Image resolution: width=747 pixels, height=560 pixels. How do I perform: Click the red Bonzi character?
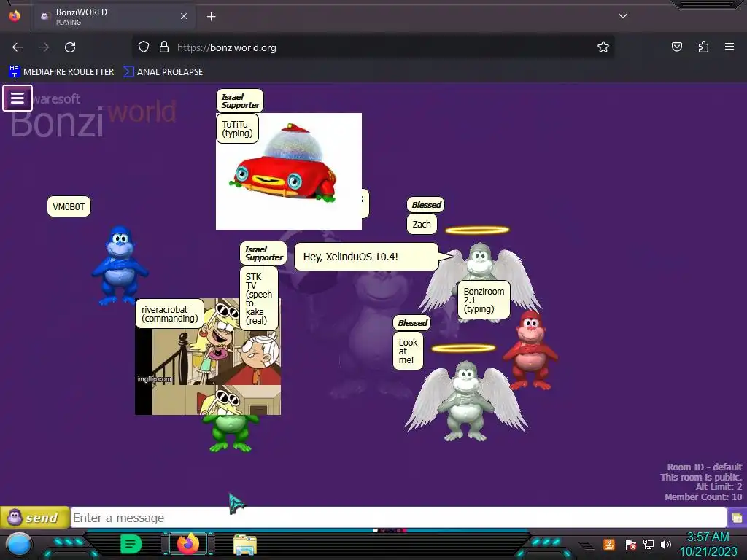click(x=531, y=350)
